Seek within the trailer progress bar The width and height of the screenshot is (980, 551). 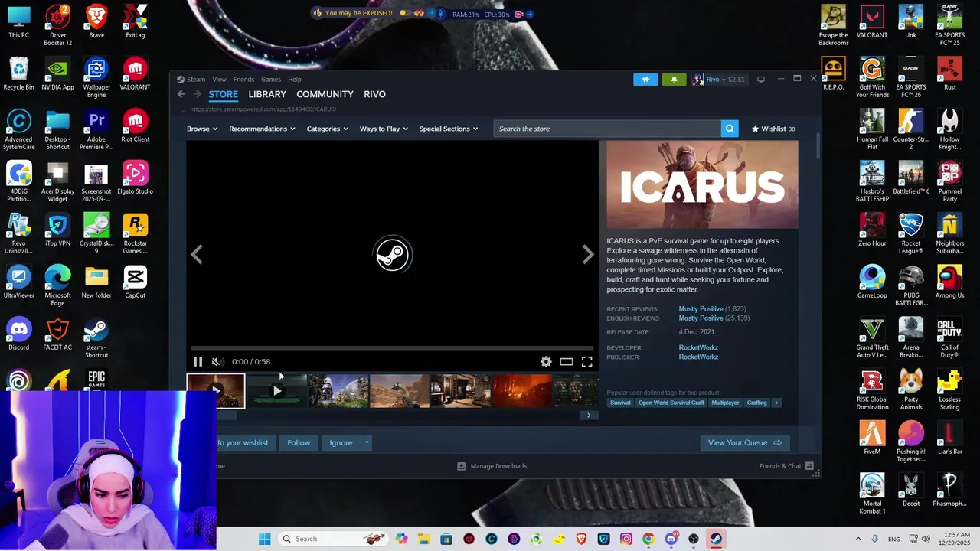[x=392, y=348]
